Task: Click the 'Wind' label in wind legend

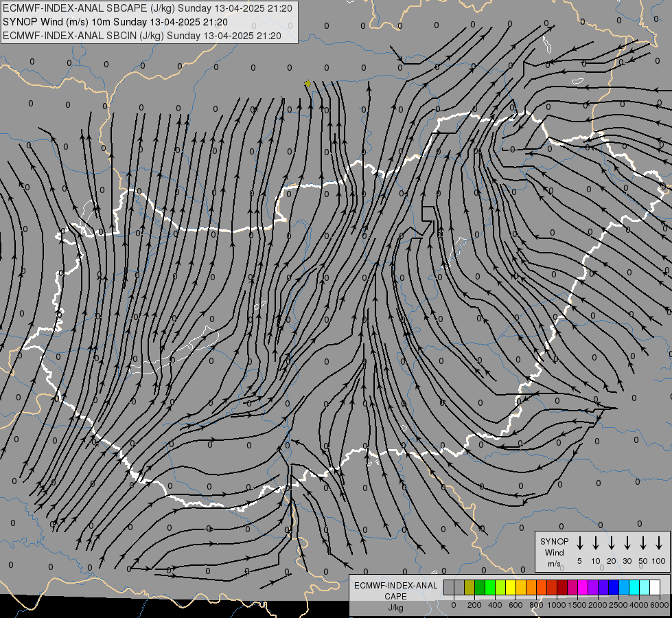Action: (554, 552)
